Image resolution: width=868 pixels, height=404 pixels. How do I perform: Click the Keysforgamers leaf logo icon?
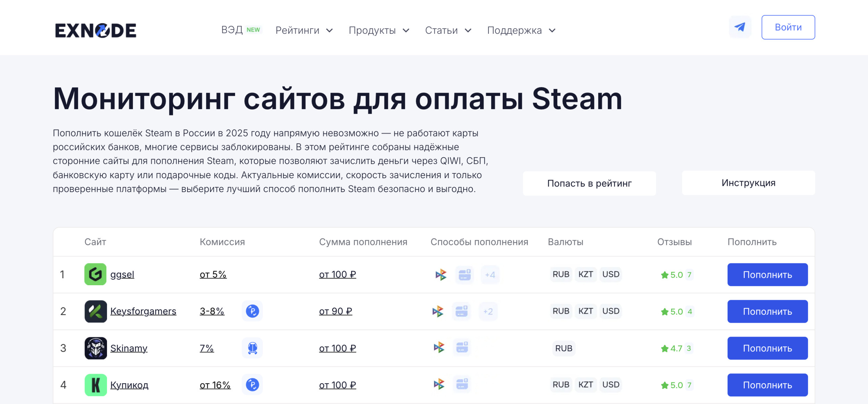tap(95, 311)
